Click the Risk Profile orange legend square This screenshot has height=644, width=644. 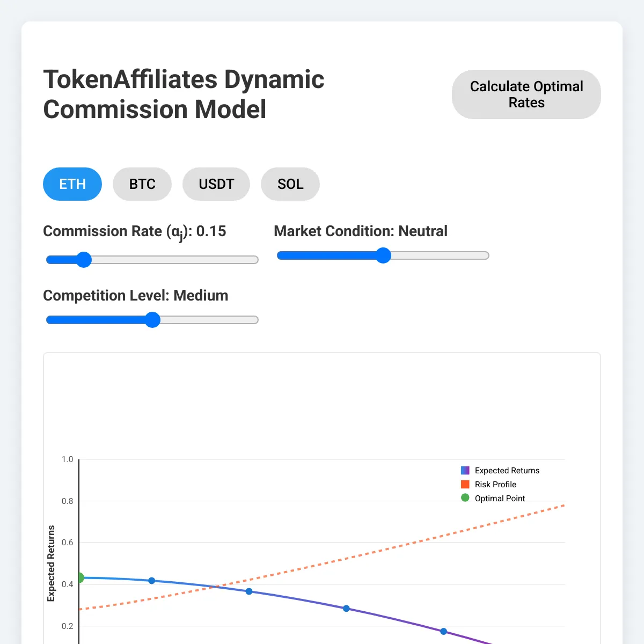[465, 484]
